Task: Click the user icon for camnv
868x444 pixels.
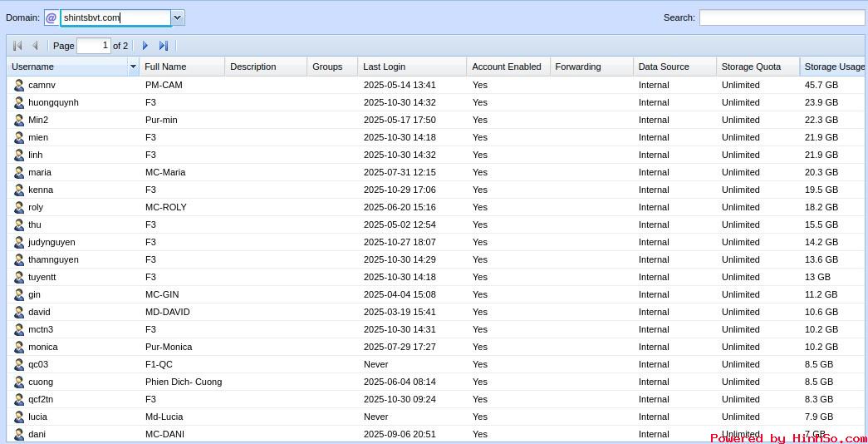Action: point(19,85)
